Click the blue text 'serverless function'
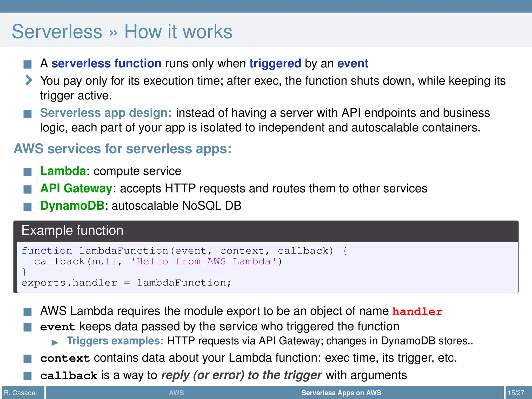Viewport: 532px width, 399px height. coord(107,63)
